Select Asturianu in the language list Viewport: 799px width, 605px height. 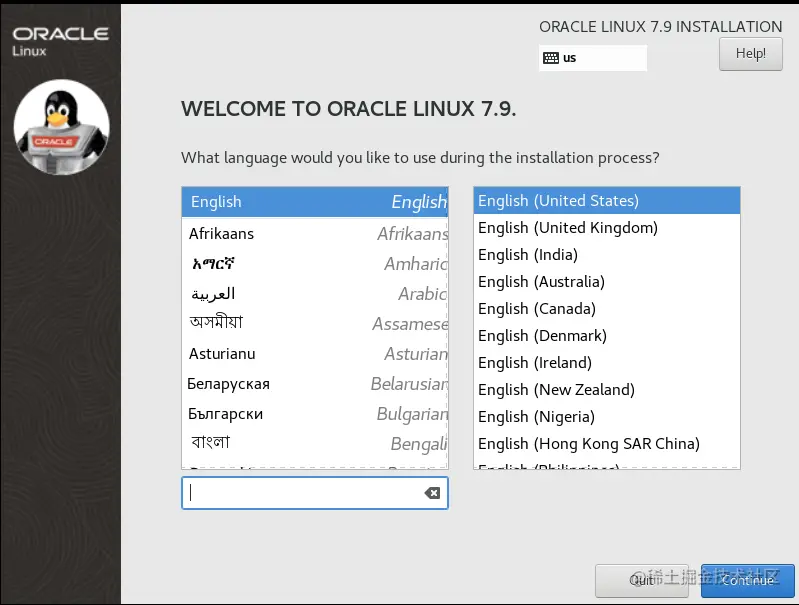315,354
